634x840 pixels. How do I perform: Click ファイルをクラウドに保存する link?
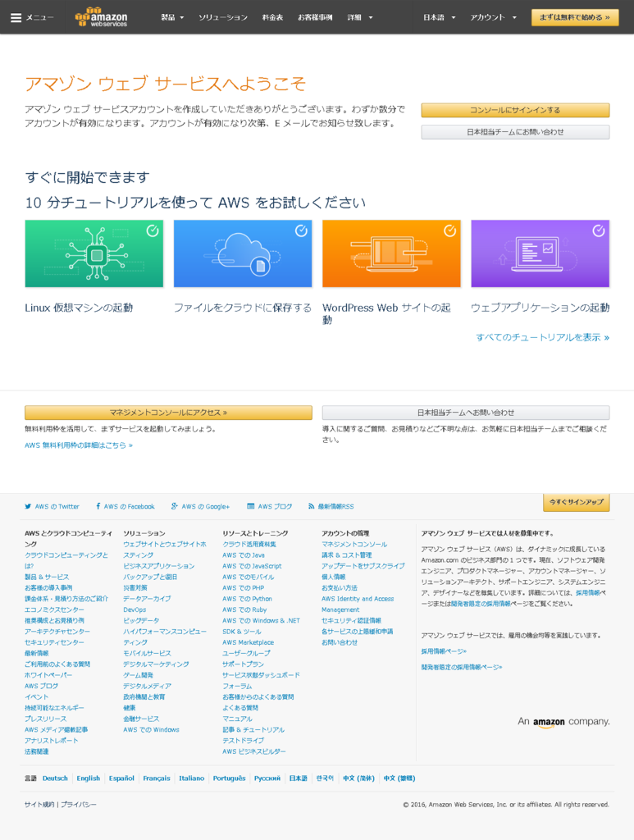click(243, 308)
